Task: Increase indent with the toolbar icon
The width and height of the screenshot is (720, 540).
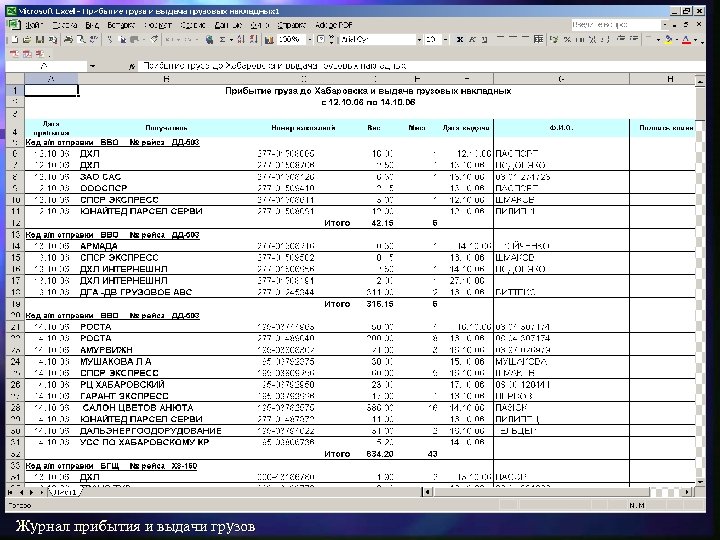Action: point(634,39)
